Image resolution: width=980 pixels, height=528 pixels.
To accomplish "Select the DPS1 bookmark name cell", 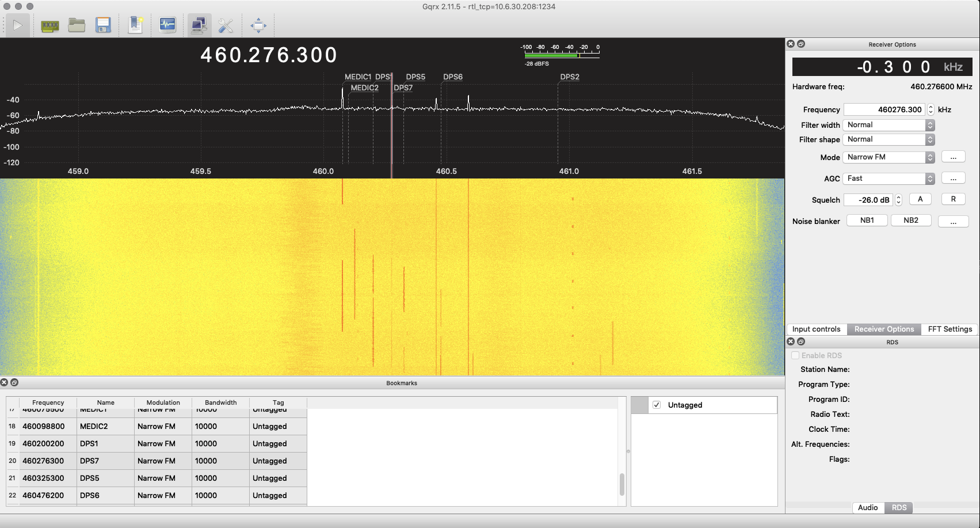I will (106, 444).
